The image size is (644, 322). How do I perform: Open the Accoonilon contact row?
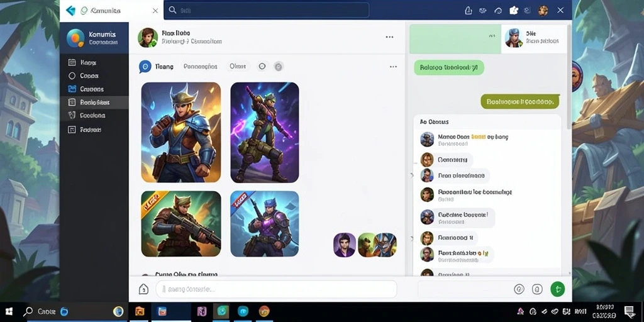[x=487, y=195]
